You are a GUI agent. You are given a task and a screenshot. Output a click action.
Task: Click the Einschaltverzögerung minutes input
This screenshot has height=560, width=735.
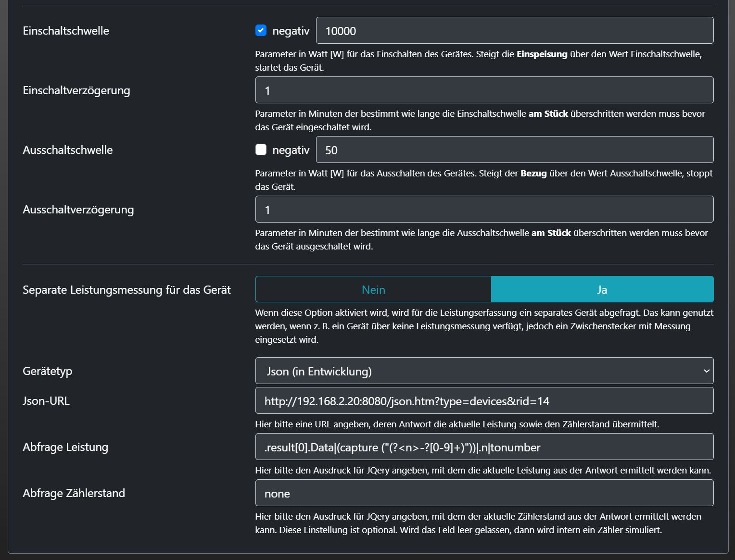pyautogui.click(x=484, y=90)
